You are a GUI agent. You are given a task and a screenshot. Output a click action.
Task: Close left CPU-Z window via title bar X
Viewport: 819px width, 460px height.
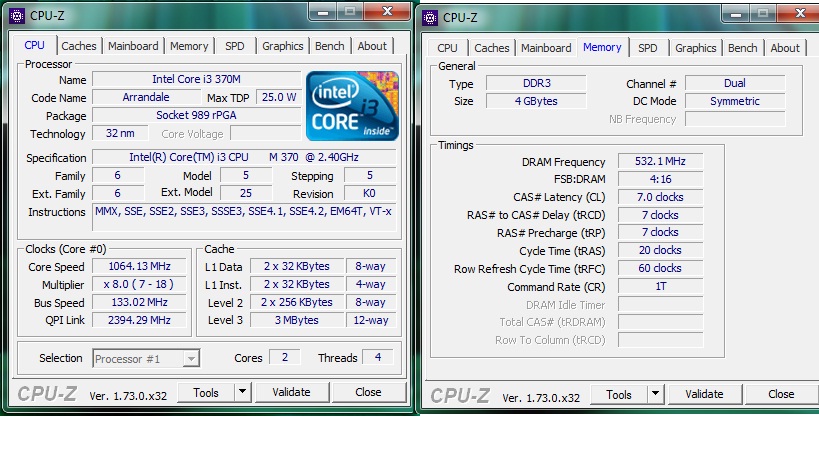(x=387, y=11)
